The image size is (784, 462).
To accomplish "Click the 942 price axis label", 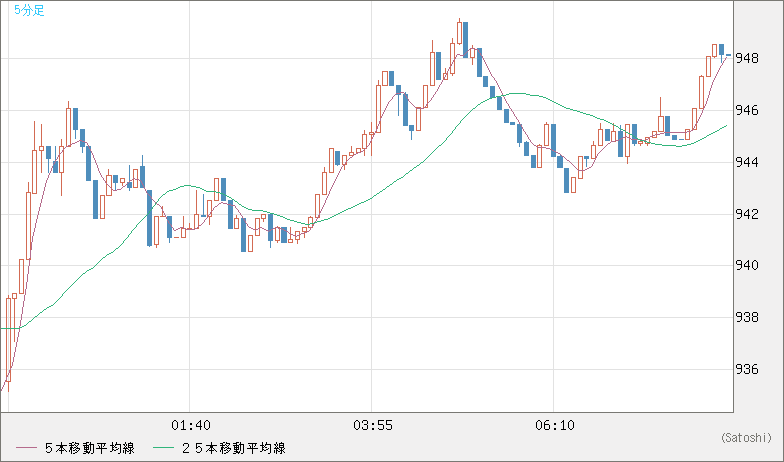I will tap(746, 214).
